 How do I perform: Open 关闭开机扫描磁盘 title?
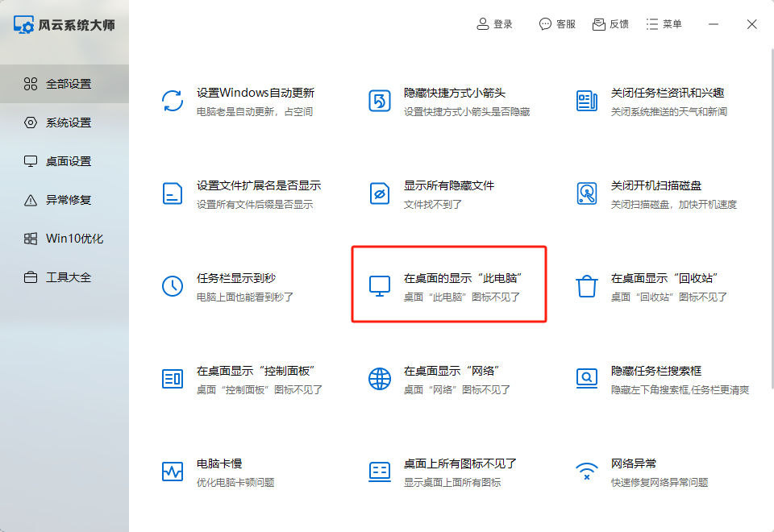click(656, 185)
